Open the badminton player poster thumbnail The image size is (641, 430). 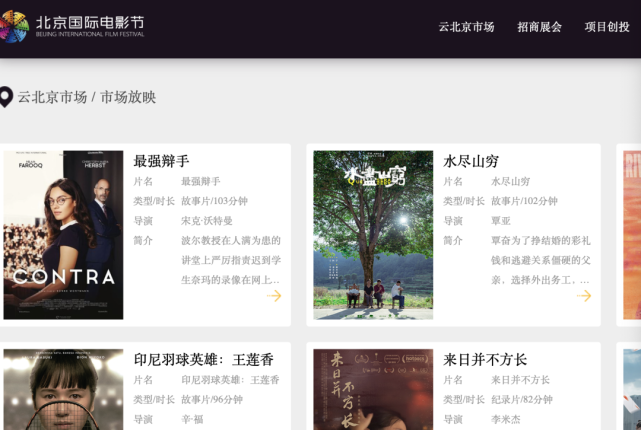[x=63, y=390]
